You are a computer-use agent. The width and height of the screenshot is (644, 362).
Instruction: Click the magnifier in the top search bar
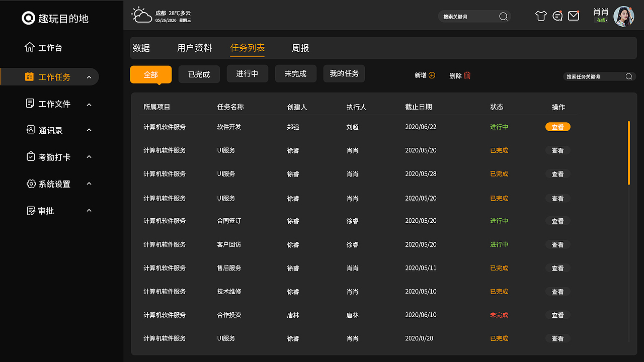pos(503,16)
